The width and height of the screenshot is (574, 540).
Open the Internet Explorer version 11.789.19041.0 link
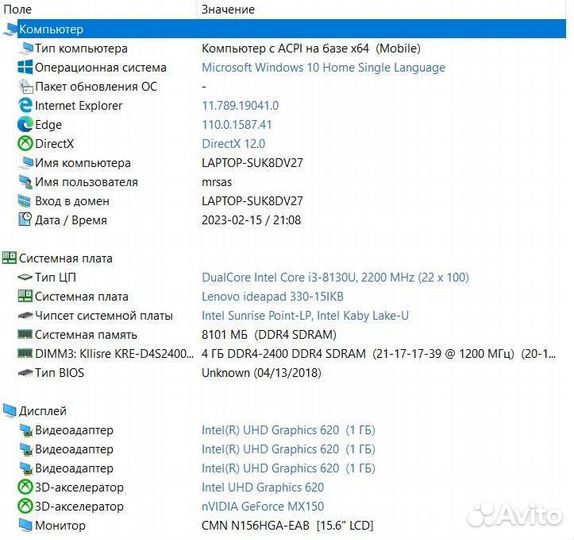click(x=240, y=106)
